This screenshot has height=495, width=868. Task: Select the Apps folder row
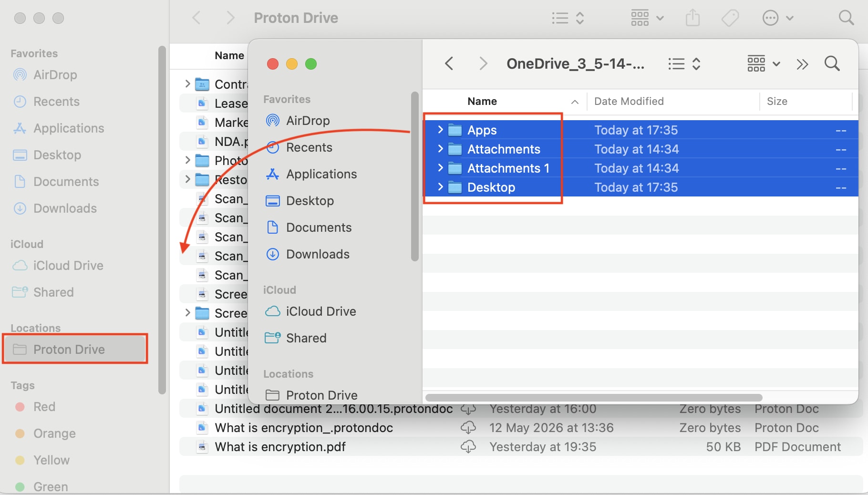click(x=641, y=130)
